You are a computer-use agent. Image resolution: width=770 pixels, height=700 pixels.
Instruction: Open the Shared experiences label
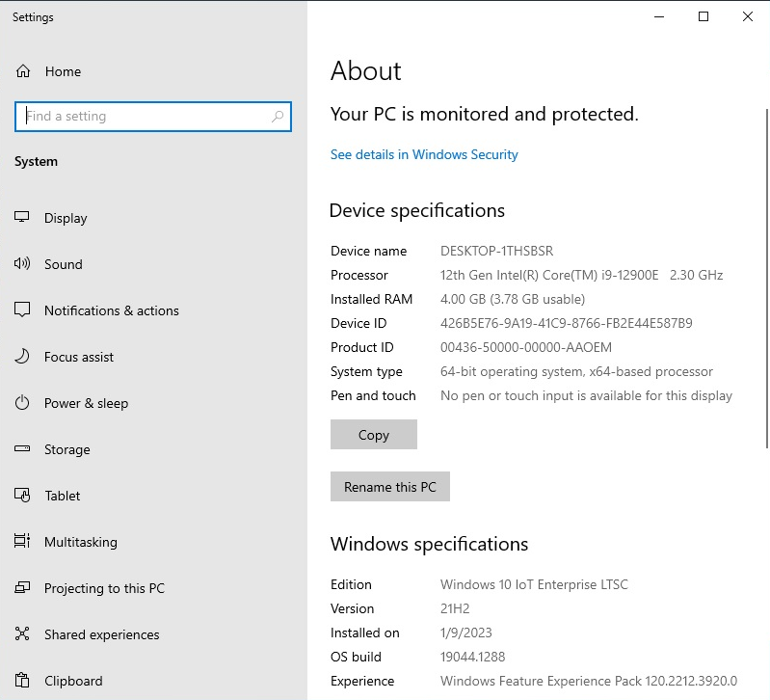tap(101, 634)
